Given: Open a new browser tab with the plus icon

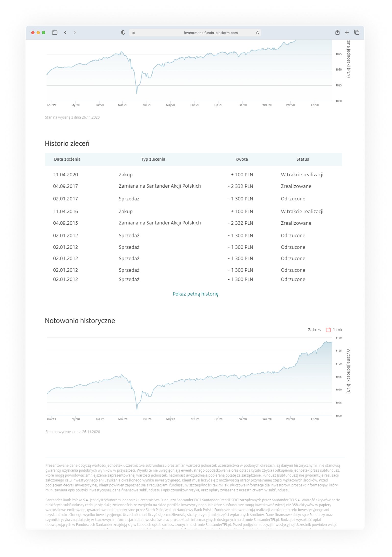Looking at the screenshot, I should click(347, 32).
